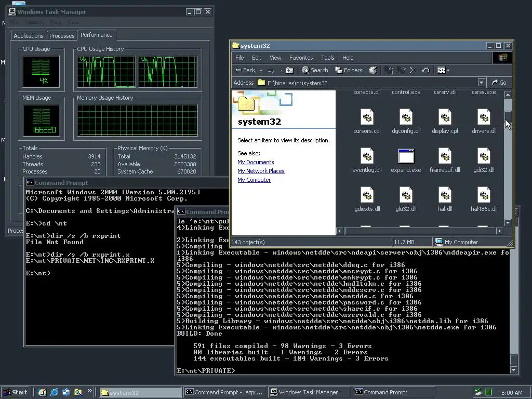Show the Folders tree pane
Viewport: 532px width, 399px height.
pyautogui.click(x=349, y=70)
